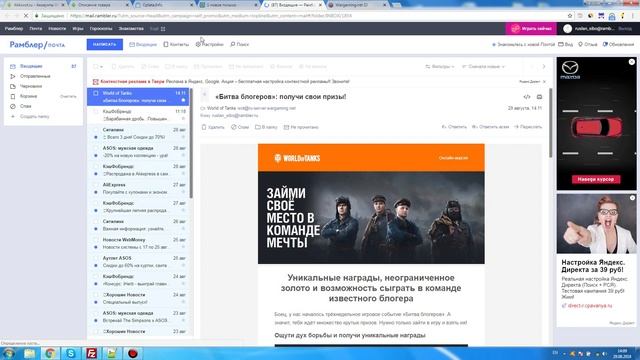Reply to all using Ответить всем

coord(490,127)
